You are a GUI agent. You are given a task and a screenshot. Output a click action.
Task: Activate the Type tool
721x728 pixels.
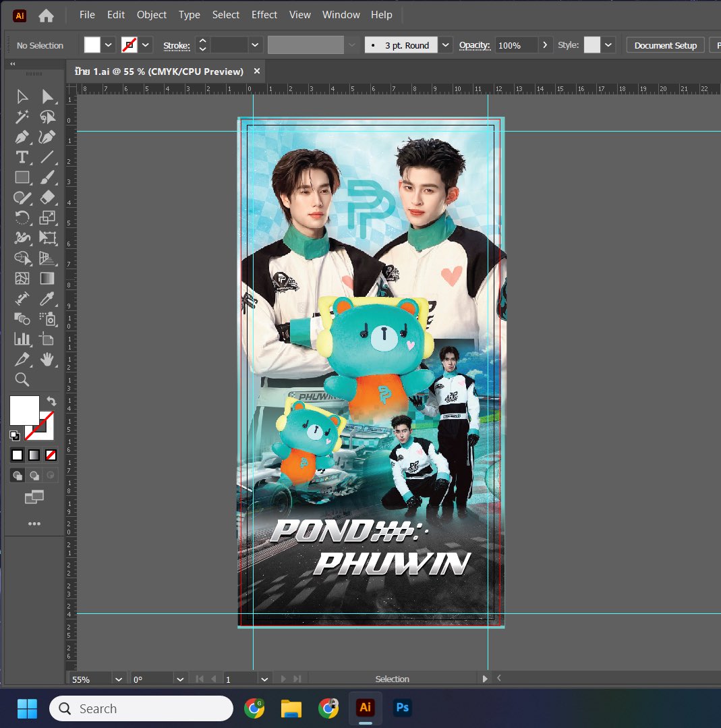coord(22,157)
